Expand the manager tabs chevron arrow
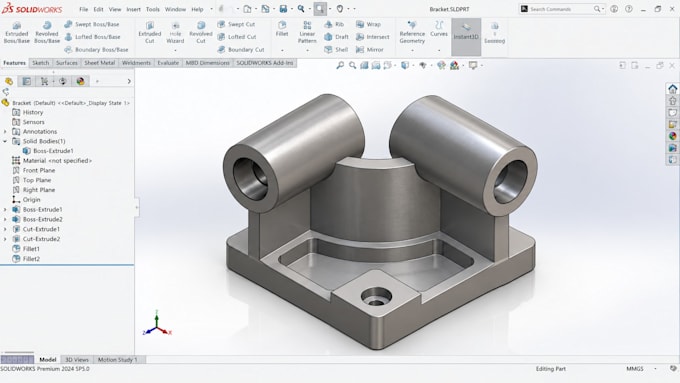The height and width of the screenshot is (383, 680). tap(129, 81)
